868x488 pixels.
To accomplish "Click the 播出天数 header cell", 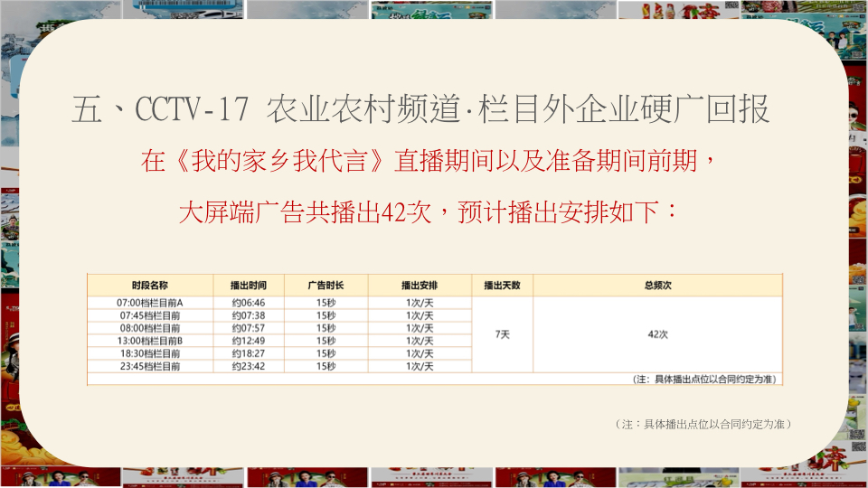I will pos(503,285).
